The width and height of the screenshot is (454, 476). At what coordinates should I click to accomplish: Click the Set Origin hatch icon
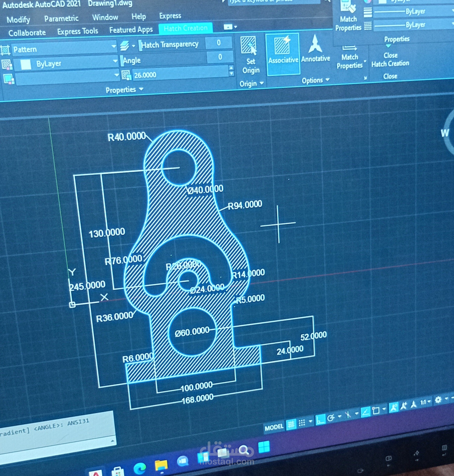click(x=249, y=45)
